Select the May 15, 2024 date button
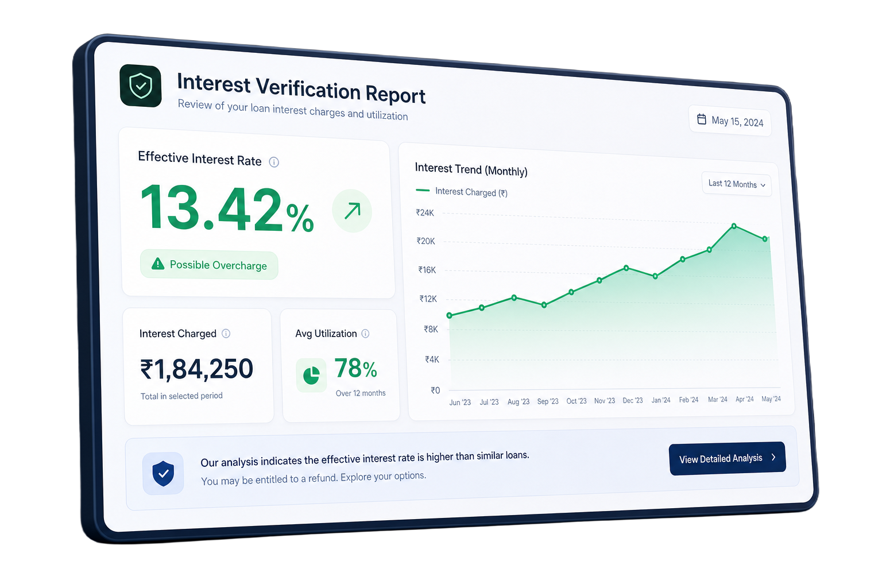 730,120
